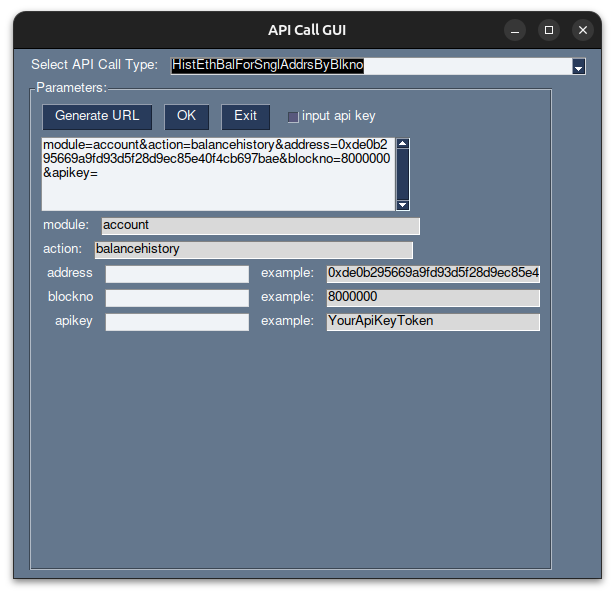Minimize the API Call GUI window
The width and height of the screenshot is (615, 595).
[x=514, y=30]
